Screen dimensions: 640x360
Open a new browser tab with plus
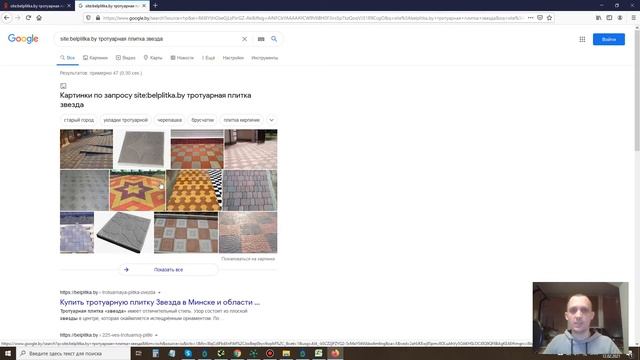click(156, 6)
